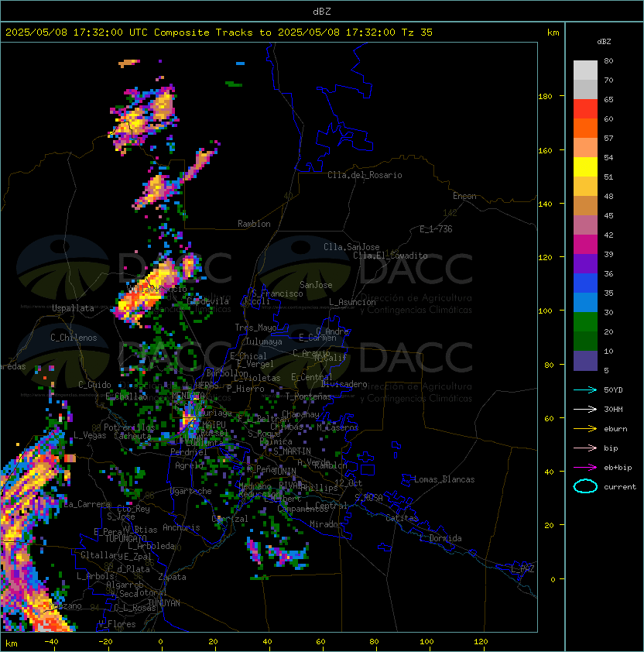
Task: Click the pink bip arrow in legend
Action: [585, 448]
